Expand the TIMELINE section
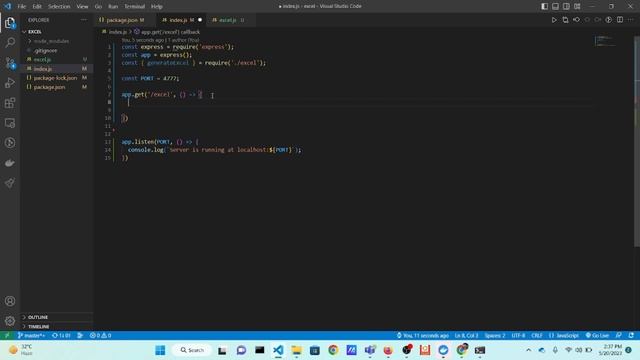Image resolution: width=640 pixels, height=360 pixels. coord(38,327)
